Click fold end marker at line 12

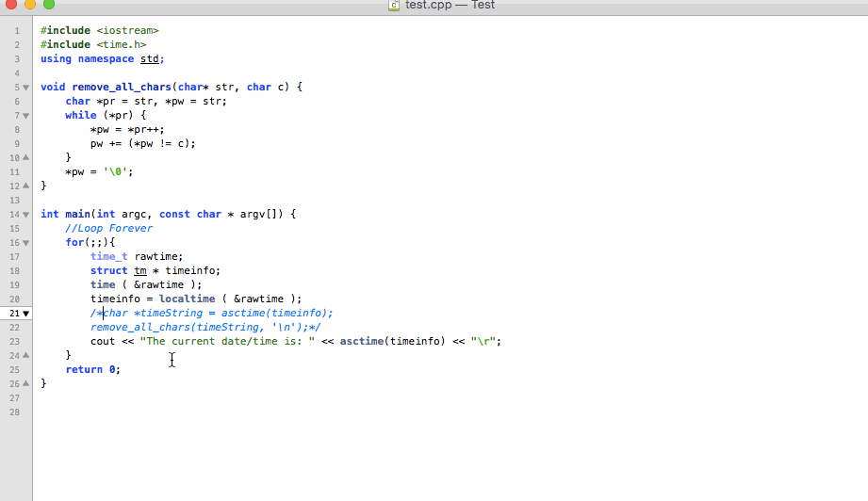pyautogui.click(x=26, y=186)
